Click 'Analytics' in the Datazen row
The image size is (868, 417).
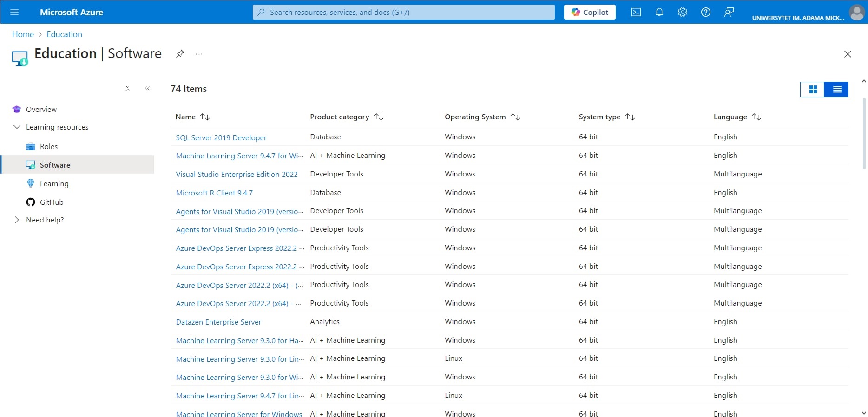325,322
